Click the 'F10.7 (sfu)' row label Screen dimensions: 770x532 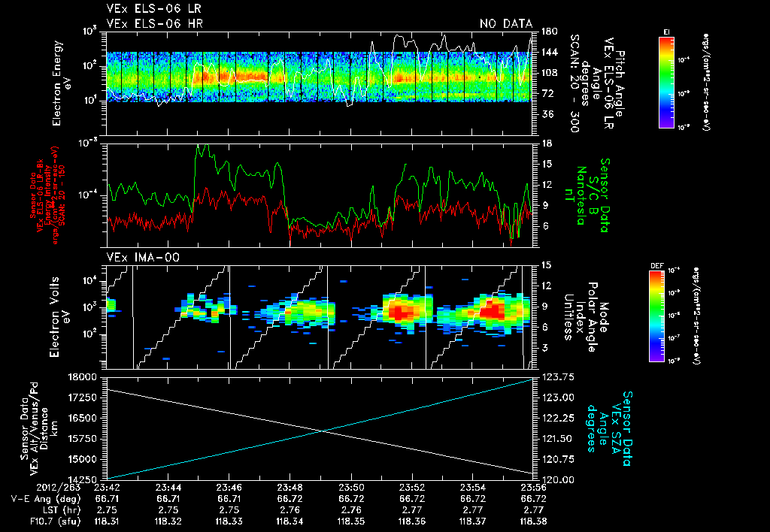(x=54, y=521)
